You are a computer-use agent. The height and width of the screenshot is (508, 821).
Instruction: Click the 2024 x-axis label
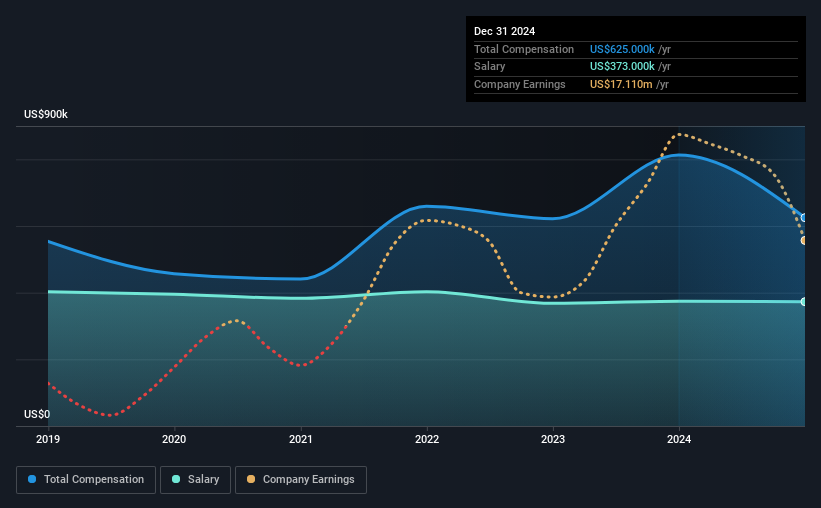[679, 439]
